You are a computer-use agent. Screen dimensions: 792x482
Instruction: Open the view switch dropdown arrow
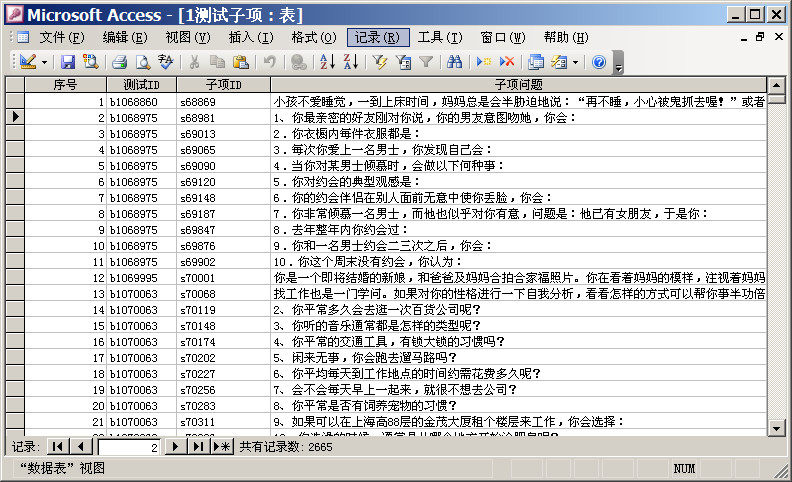coord(44,63)
